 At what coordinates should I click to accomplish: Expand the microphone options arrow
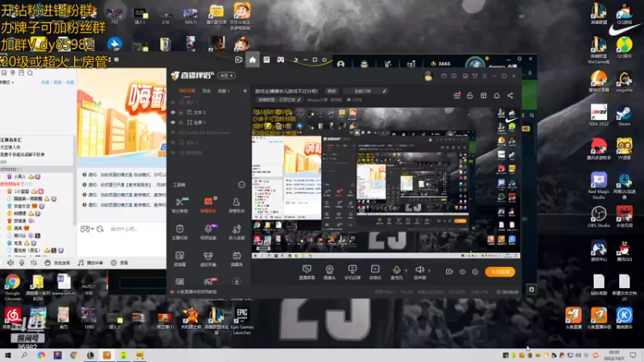point(407,270)
